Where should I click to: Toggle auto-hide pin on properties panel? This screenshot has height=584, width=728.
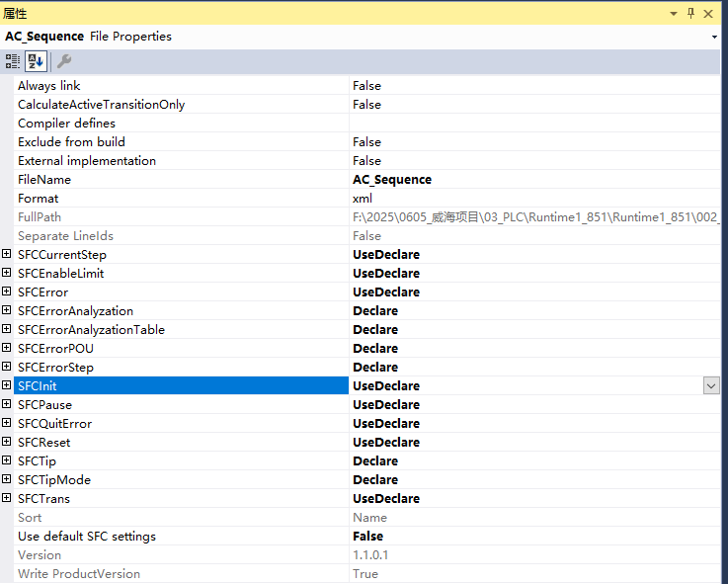point(690,14)
